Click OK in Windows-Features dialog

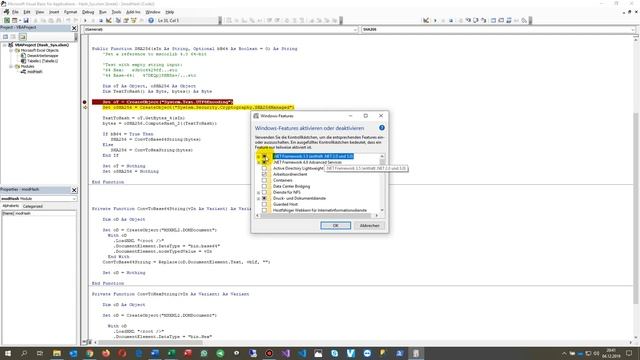(x=336, y=226)
